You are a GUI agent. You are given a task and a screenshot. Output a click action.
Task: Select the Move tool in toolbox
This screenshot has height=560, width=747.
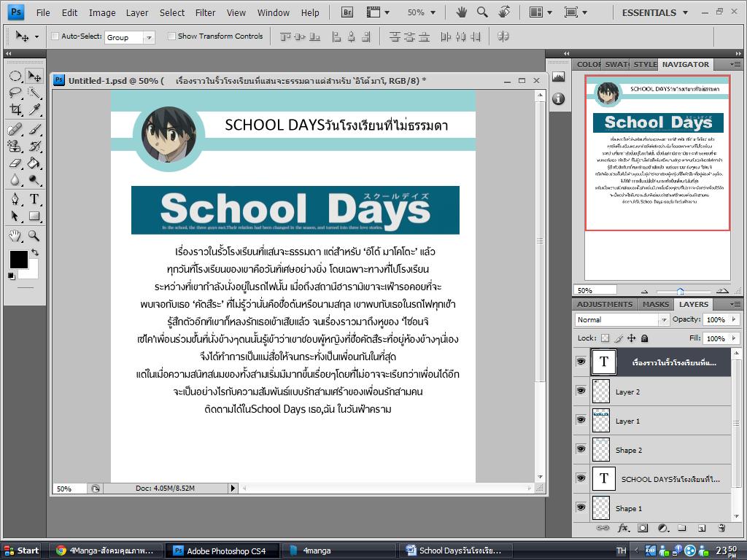point(34,76)
